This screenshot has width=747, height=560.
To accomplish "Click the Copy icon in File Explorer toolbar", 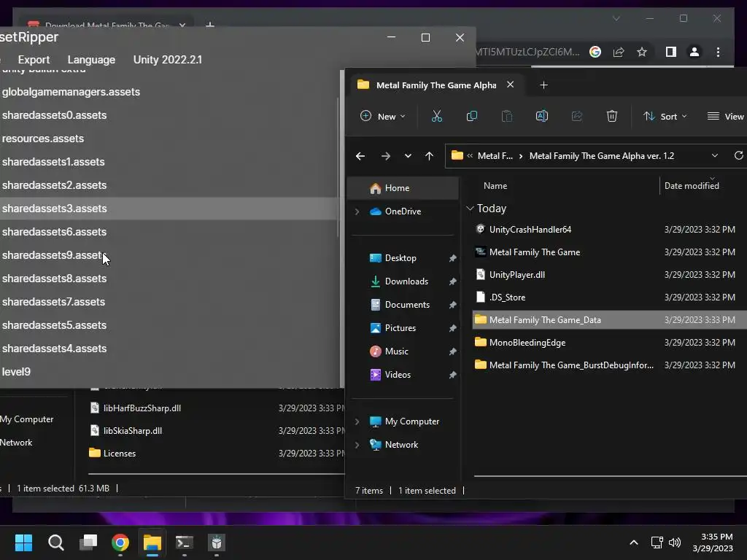I will [x=472, y=116].
